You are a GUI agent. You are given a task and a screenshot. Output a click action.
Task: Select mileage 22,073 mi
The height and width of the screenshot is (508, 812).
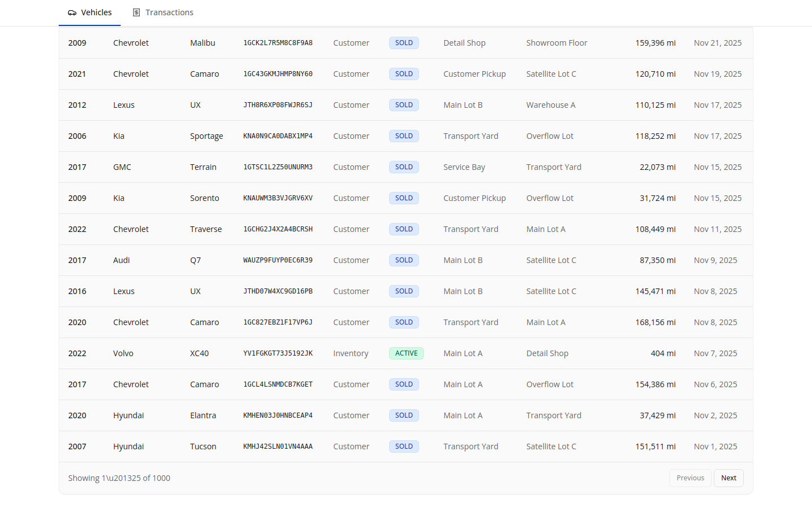click(657, 167)
